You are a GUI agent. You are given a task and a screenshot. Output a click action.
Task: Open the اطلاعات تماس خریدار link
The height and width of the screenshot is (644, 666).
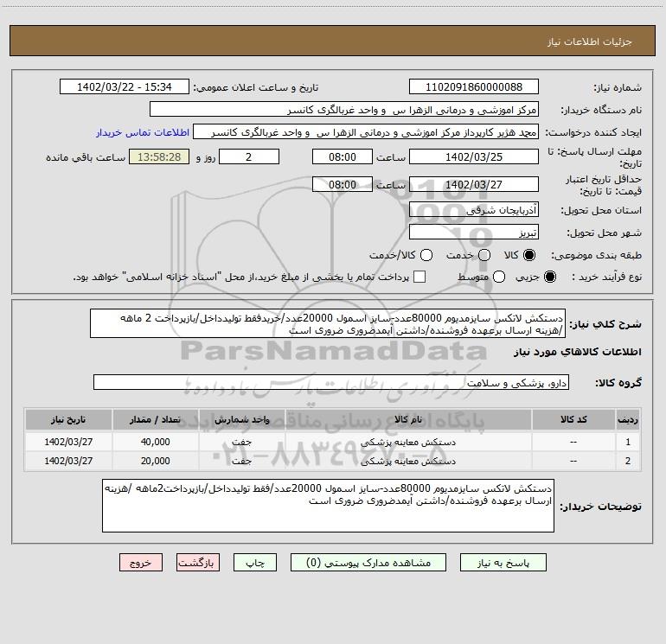click(143, 132)
